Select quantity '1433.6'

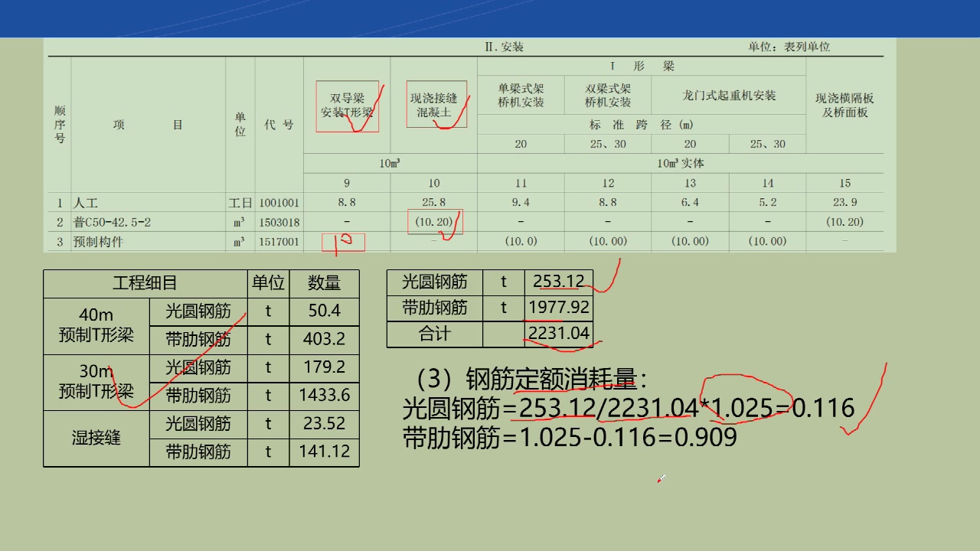(x=324, y=396)
